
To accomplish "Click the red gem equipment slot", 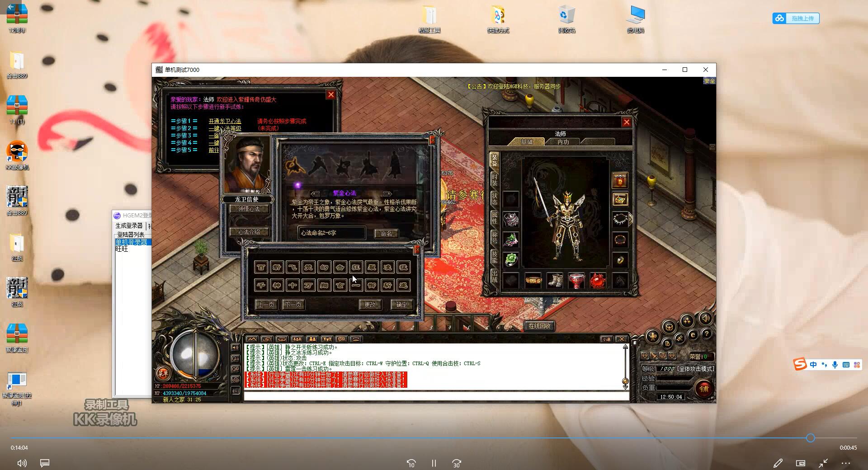I will 598,280.
